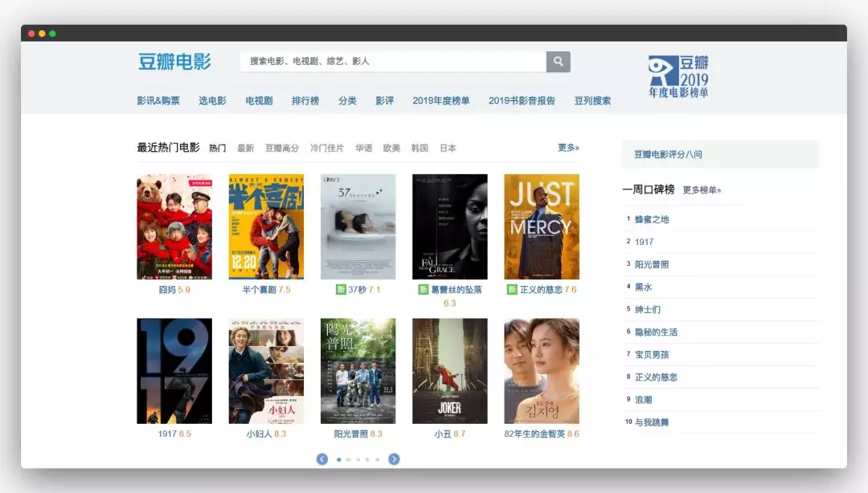
Task: Select the 欧美 filter tab
Action: 391,149
